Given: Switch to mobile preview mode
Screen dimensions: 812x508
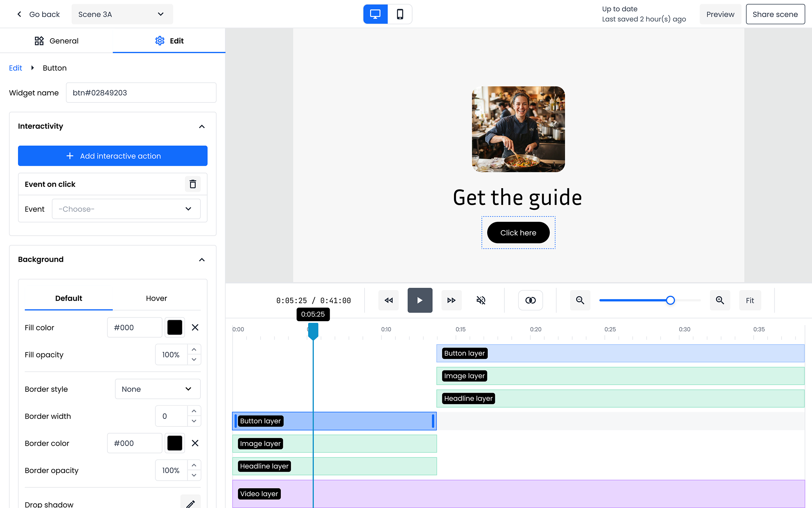Looking at the screenshot, I should [x=400, y=14].
